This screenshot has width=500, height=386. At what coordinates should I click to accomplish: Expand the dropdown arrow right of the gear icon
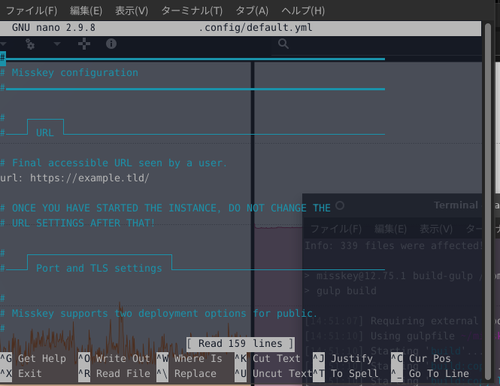pyautogui.click(x=57, y=44)
